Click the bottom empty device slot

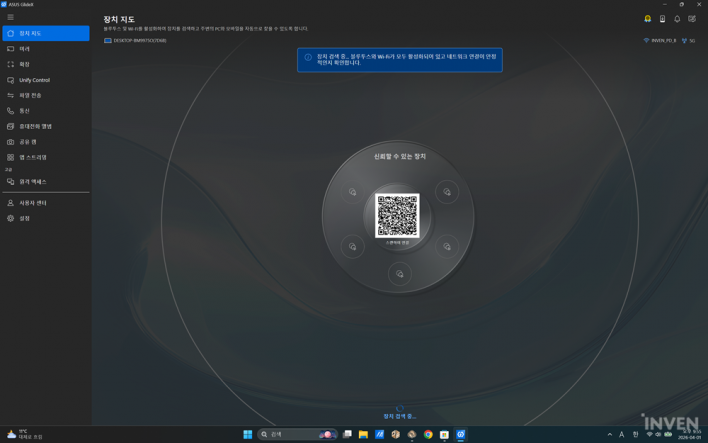pyautogui.click(x=399, y=274)
